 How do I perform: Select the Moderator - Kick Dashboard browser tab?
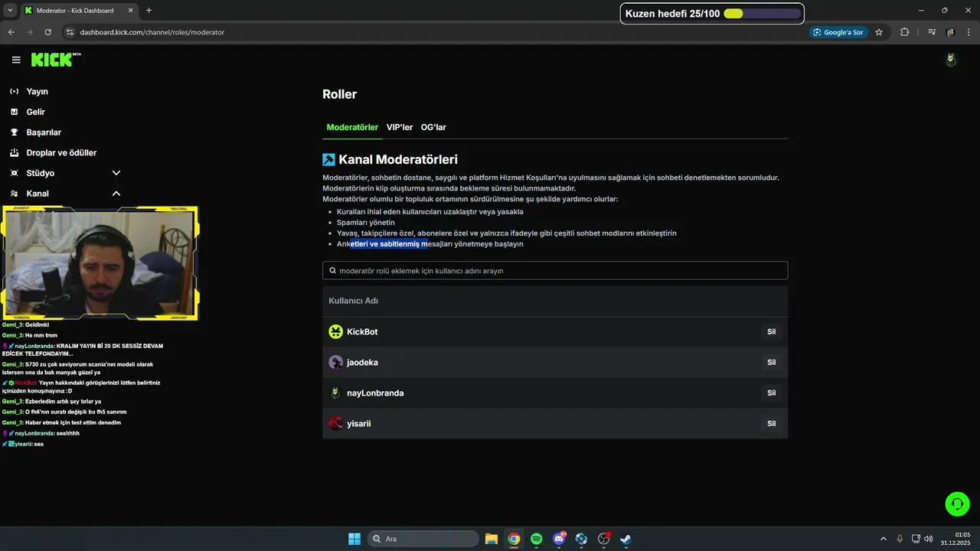point(78,11)
